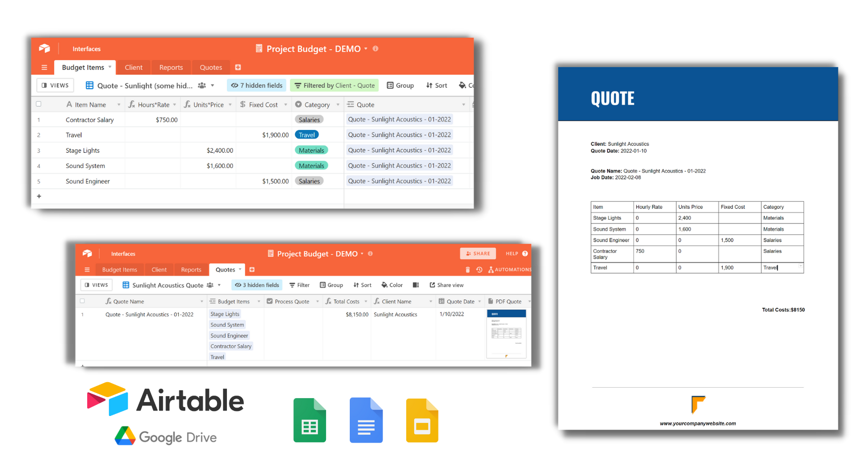Open the Color tool in the Quotes toolbar

point(392,285)
